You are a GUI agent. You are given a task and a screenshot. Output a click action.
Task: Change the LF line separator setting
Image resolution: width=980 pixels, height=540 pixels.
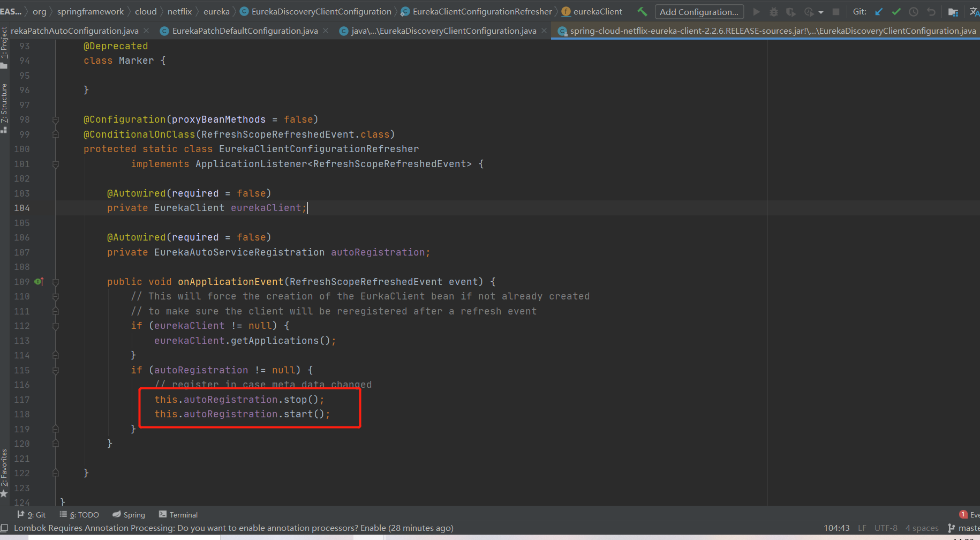click(x=862, y=528)
